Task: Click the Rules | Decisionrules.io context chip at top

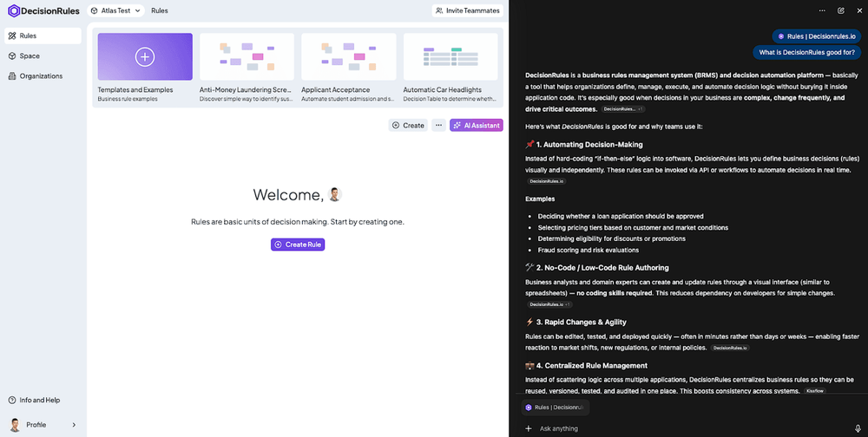Action: pos(817,36)
